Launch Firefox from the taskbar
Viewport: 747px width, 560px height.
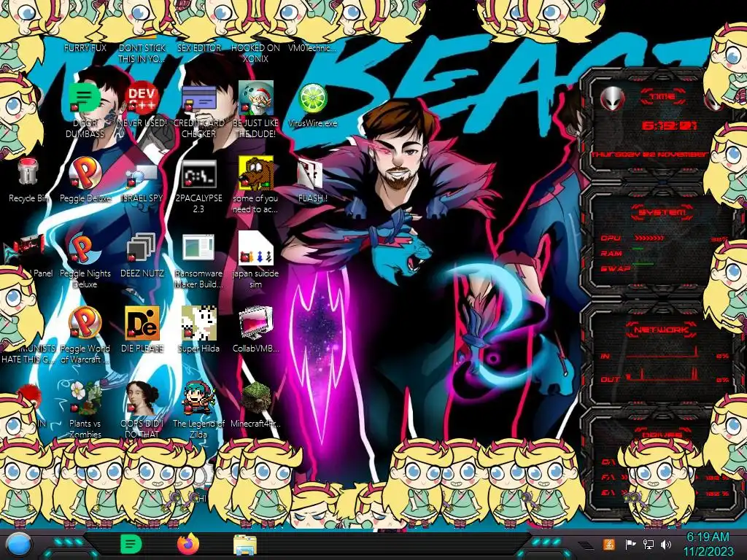187,544
